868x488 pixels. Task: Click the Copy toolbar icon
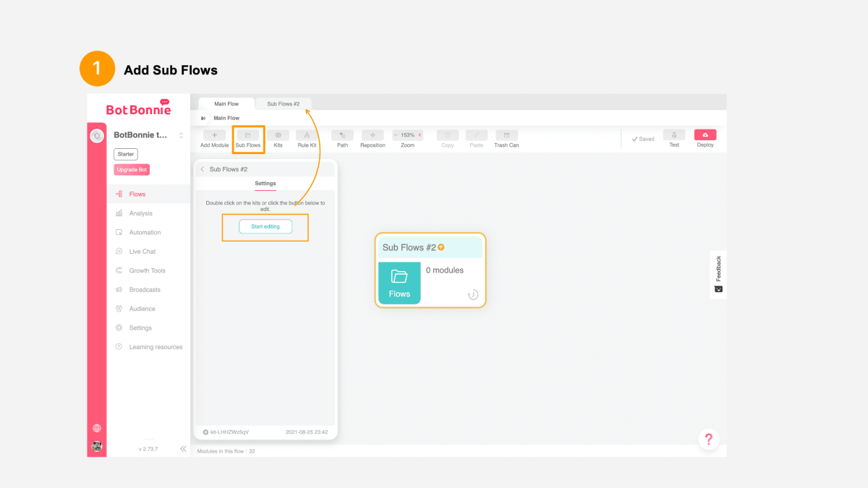tap(448, 135)
